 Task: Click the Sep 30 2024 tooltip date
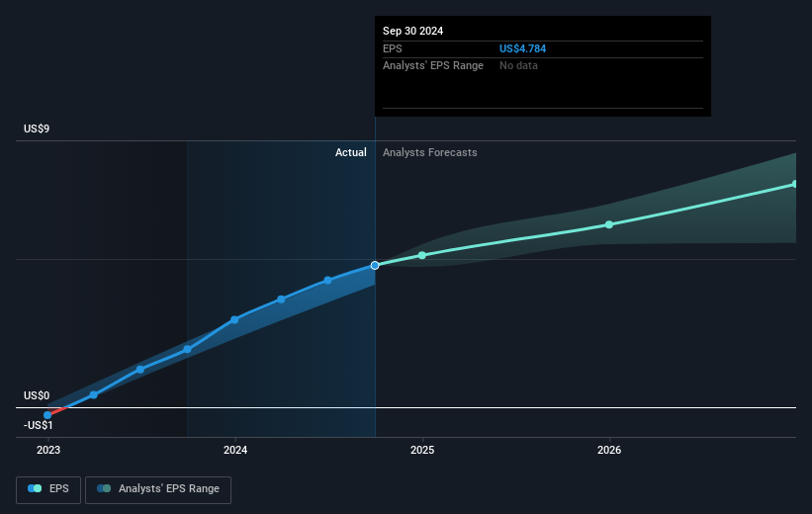point(412,31)
